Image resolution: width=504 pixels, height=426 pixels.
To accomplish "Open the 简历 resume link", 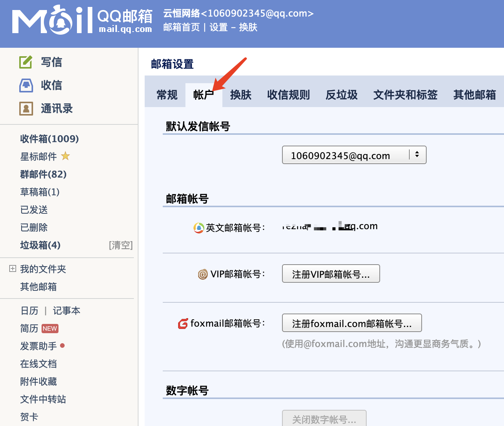I will tap(29, 328).
